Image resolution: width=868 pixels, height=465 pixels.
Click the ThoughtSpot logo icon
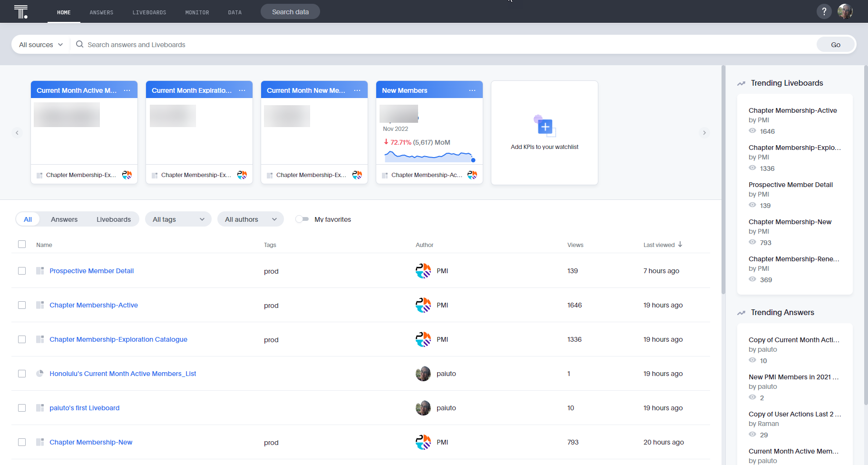pos(21,12)
